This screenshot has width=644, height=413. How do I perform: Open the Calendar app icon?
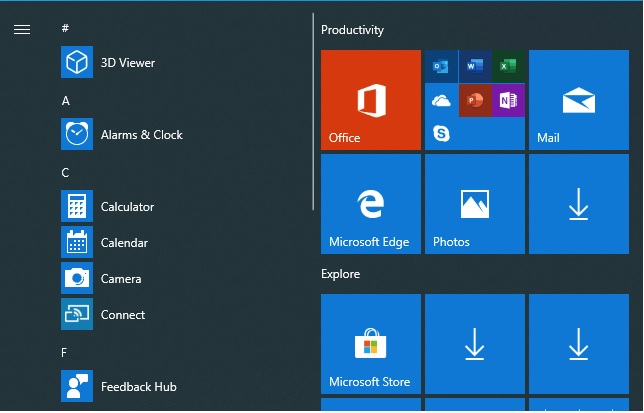[77, 242]
